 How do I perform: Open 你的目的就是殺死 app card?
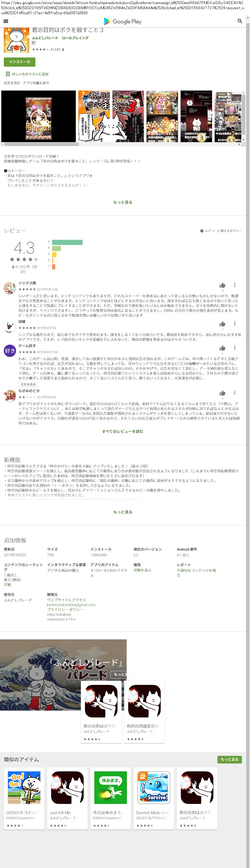coord(144,712)
